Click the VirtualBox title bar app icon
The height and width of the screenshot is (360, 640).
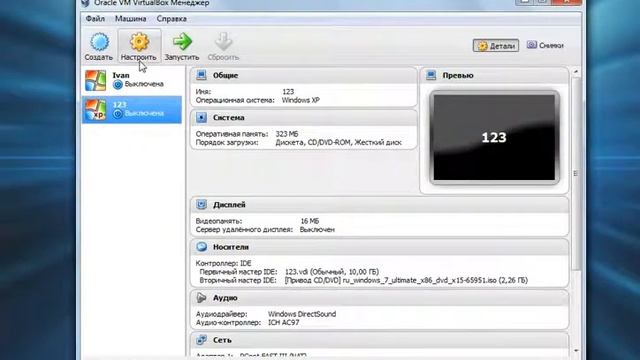(85, 3)
